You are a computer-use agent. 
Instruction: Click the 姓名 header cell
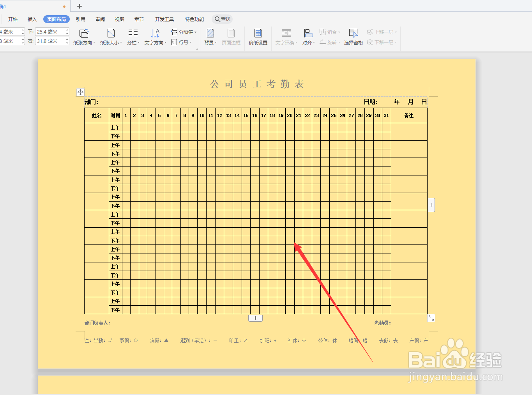pyautogui.click(x=97, y=115)
